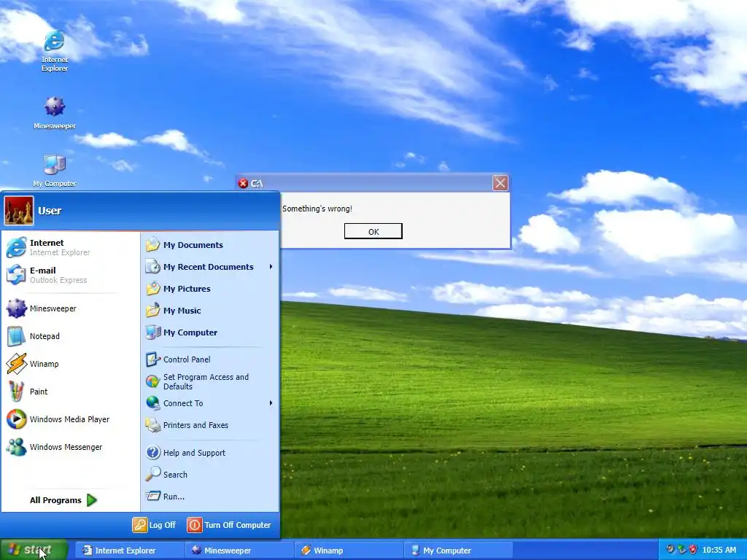This screenshot has height=560, width=747.
Task: Click the Search magnifier icon
Action: click(x=152, y=474)
